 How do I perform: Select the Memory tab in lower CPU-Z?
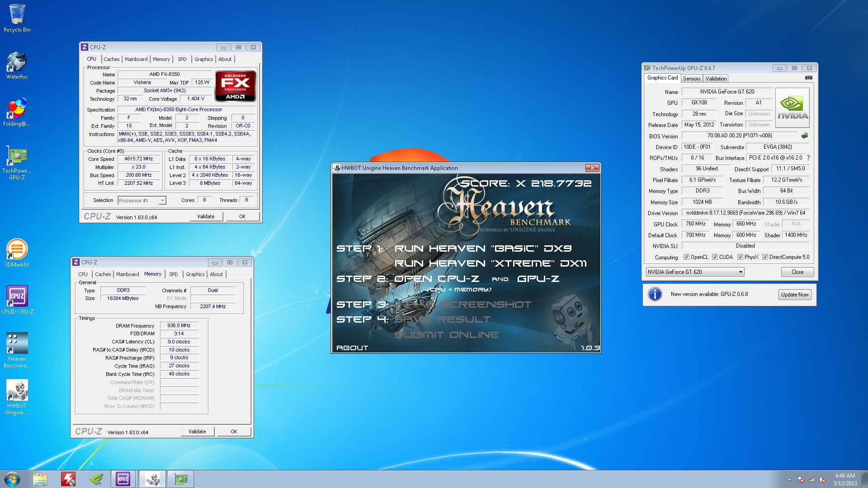click(x=153, y=274)
